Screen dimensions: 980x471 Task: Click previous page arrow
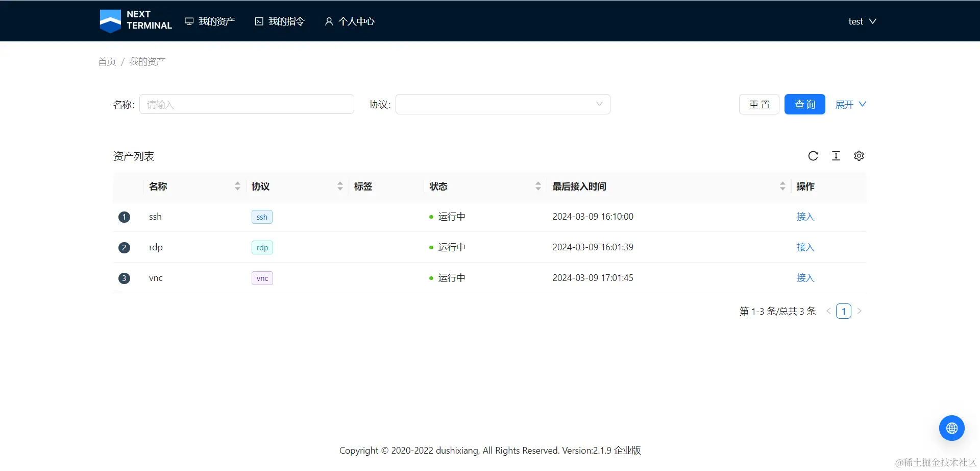(828, 311)
